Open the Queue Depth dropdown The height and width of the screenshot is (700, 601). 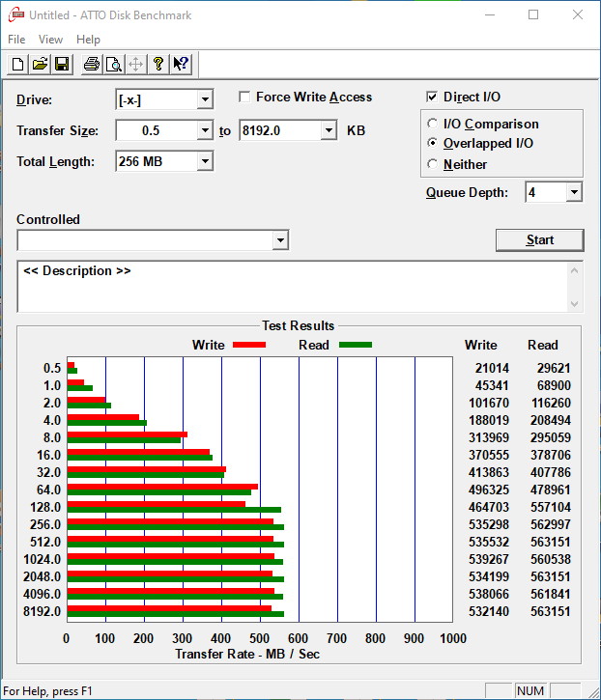pos(574,192)
